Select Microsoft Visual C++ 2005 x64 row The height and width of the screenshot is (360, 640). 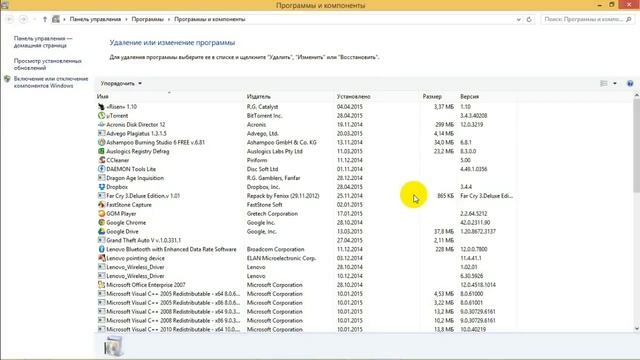click(x=307, y=294)
